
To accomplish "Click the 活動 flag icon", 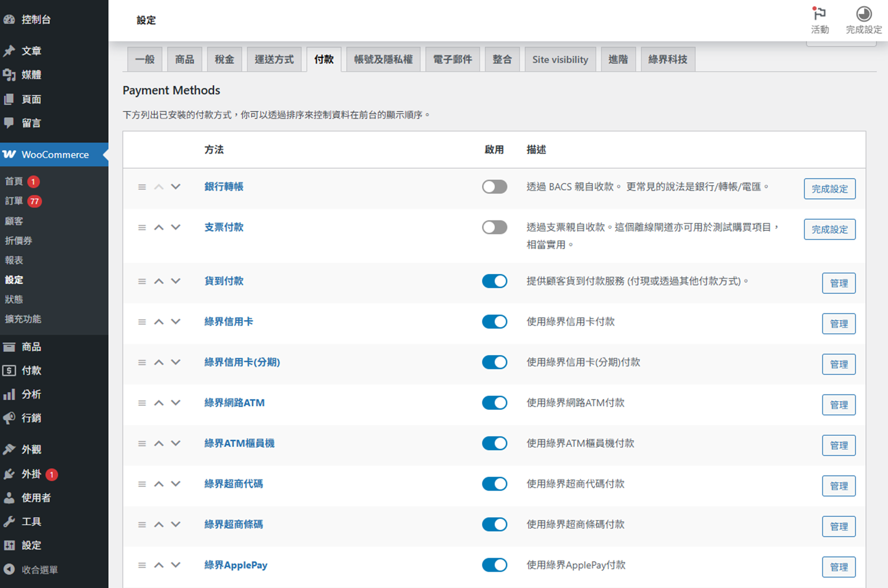I will pos(819,14).
